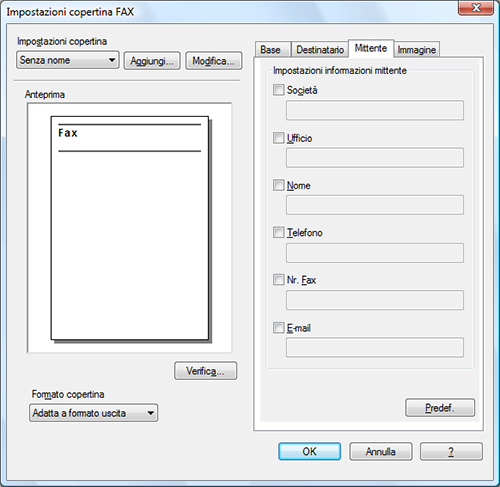Cancel with the Annulla button
This screenshot has height=487, width=500.
pyautogui.click(x=381, y=451)
